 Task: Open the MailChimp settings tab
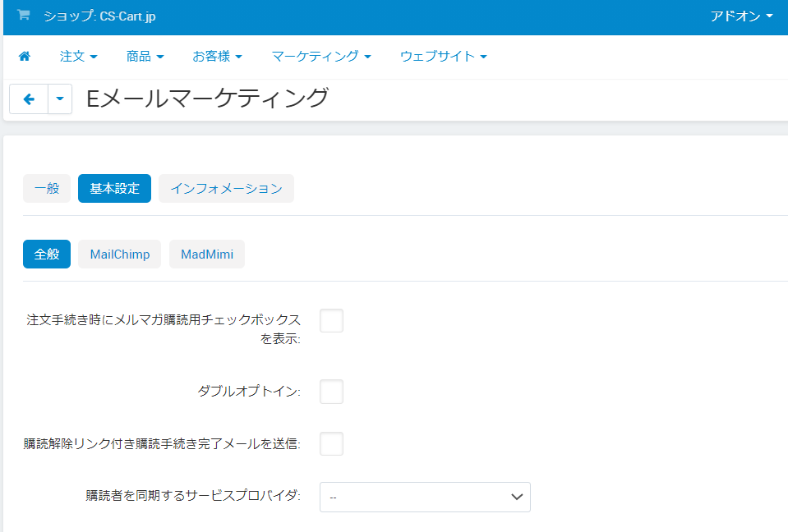(120, 255)
